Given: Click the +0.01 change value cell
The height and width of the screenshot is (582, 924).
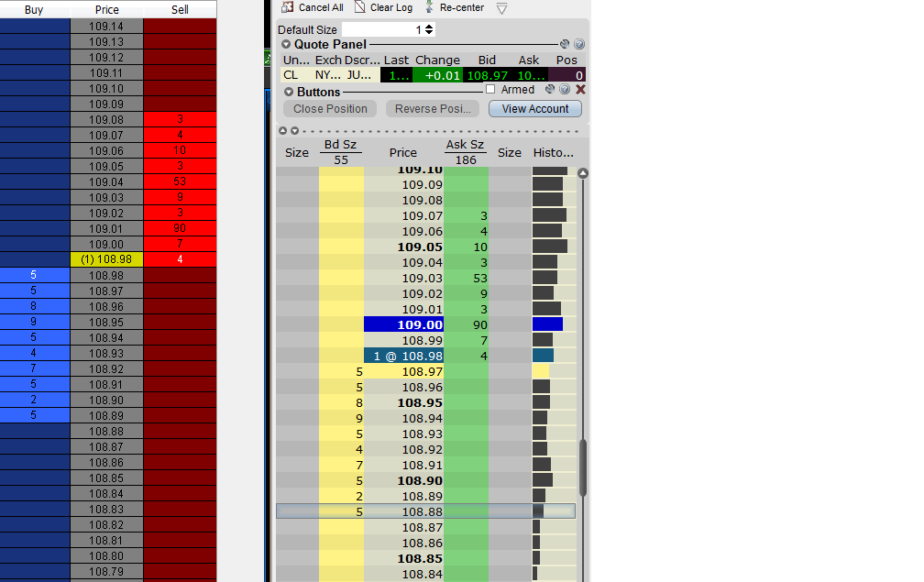Looking at the screenshot, I should (x=438, y=75).
